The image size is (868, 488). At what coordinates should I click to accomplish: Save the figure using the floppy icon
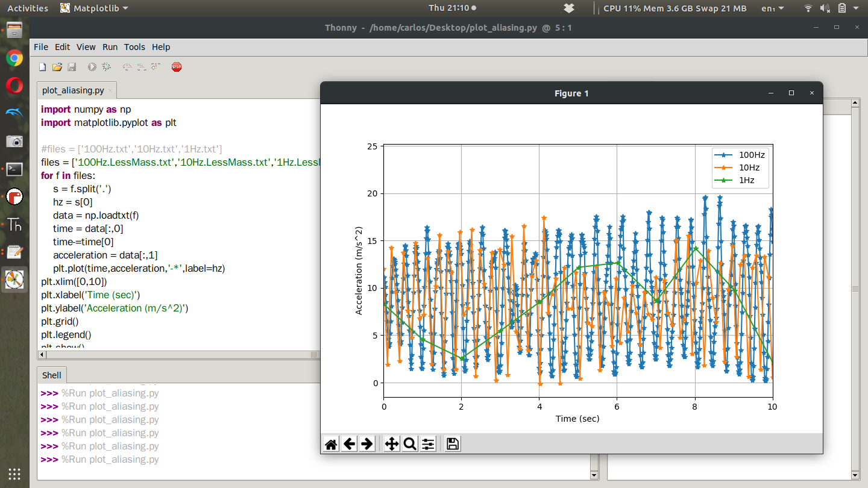coord(453,444)
